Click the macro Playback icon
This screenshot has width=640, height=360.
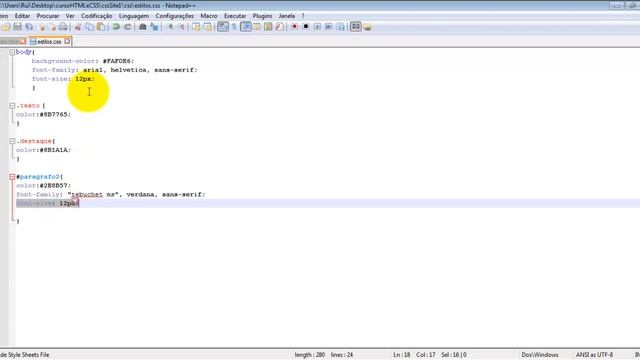[317, 27]
